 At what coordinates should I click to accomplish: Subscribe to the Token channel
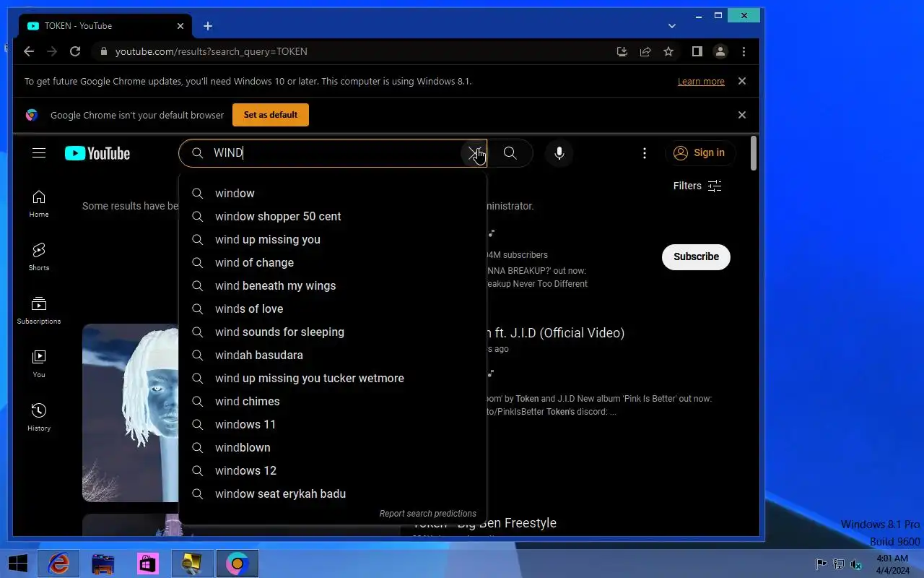696,256
